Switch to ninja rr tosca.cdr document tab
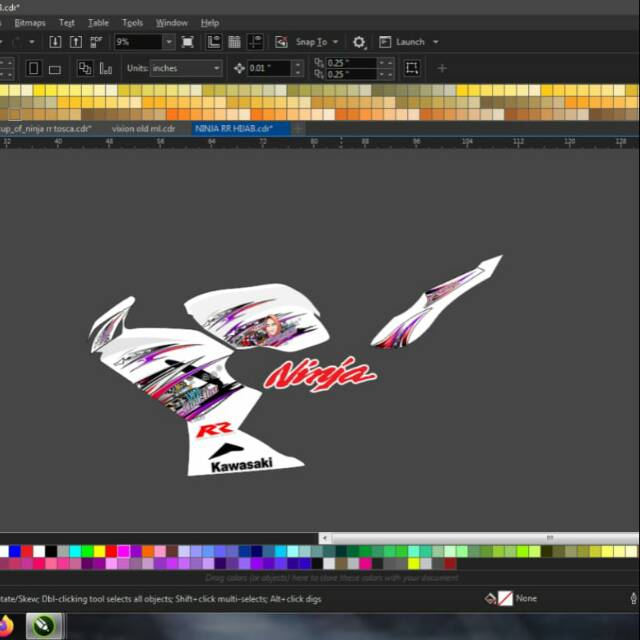This screenshot has width=640, height=640. [x=46, y=129]
